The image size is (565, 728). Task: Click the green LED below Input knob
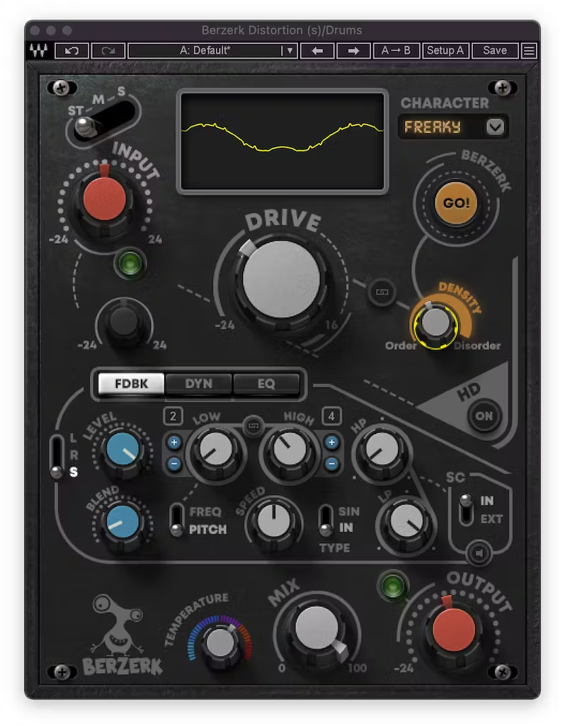coord(130,263)
